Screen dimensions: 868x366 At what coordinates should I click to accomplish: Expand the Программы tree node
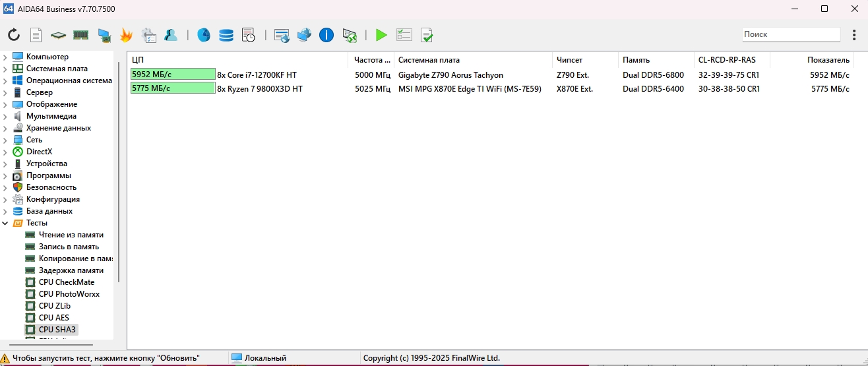coord(5,175)
